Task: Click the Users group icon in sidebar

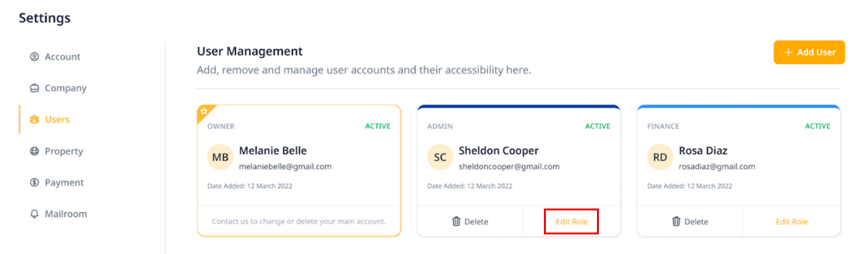Action: [35, 119]
